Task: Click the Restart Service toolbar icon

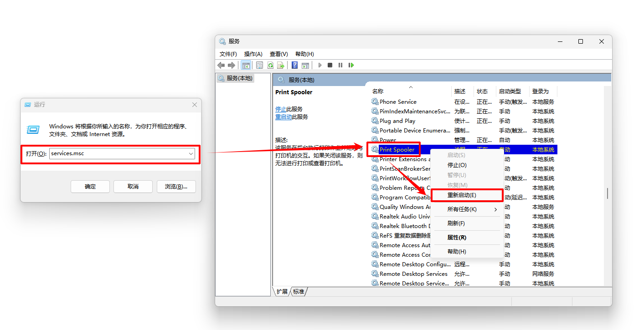Action: click(x=351, y=65)
